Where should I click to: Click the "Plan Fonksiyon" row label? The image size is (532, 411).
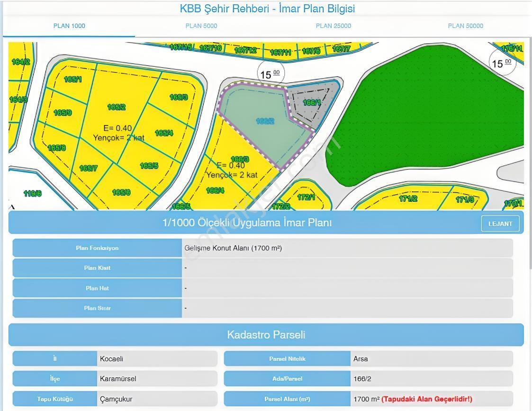pos(97,248)
